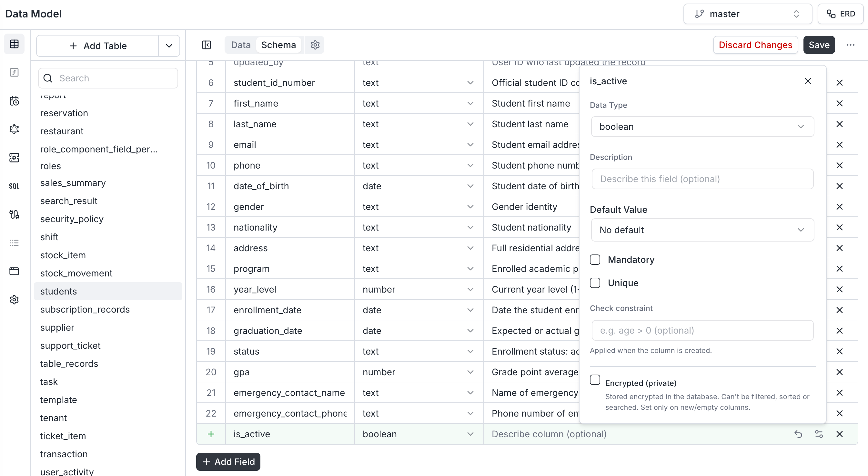This screenshot has width=868, height=476.
Task: Open field options sliders for is_active
Action: tap(819, 434)
